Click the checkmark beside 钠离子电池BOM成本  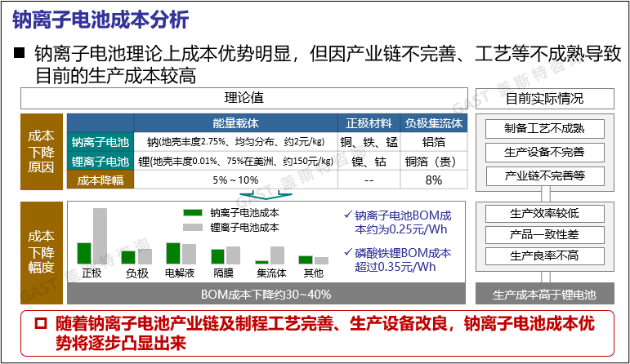pos(348,216)
